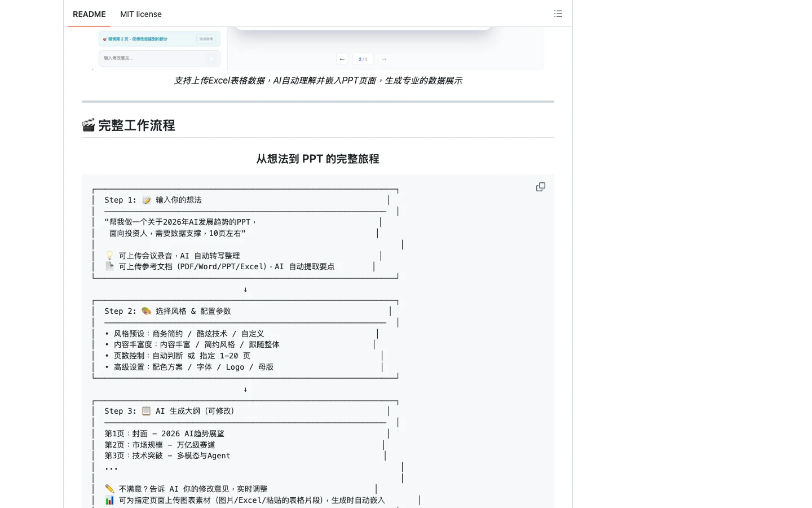The height and width of the screenshot is (508, 812).
Task: Open the README outline list icon
Action: 558,14
